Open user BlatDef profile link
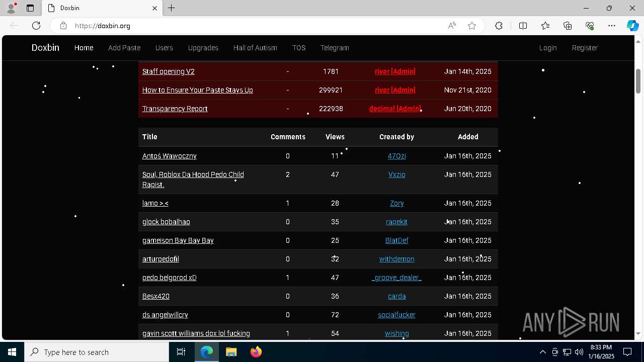The image size is (644, 362). coord(397,240)
